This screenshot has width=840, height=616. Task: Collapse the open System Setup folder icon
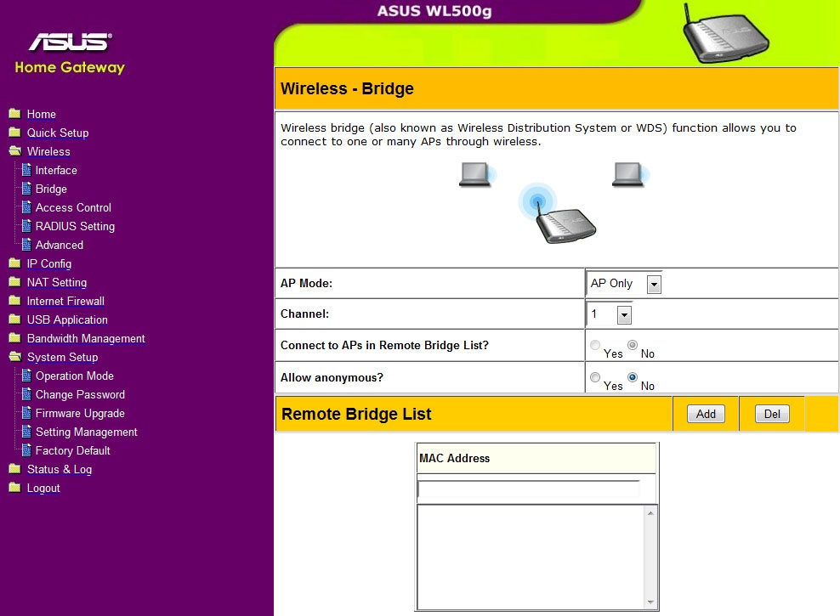pyautogui.click(x=15, y=357)
